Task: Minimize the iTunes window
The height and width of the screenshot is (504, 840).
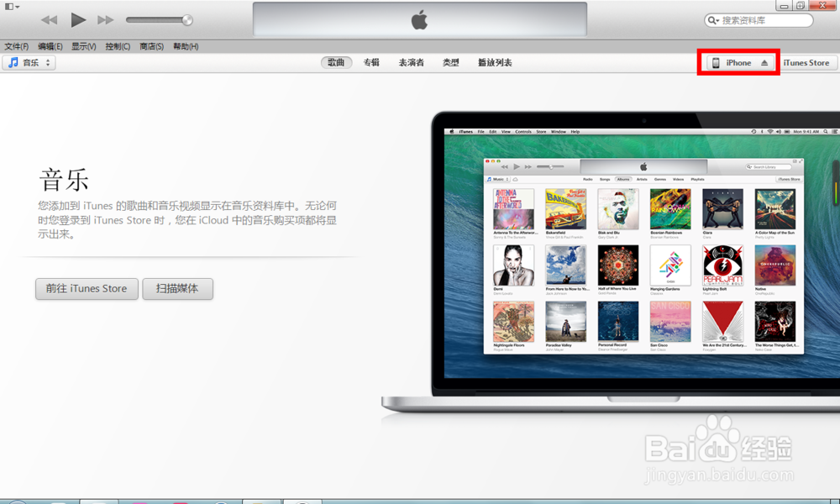Action: tap(785, 5)
